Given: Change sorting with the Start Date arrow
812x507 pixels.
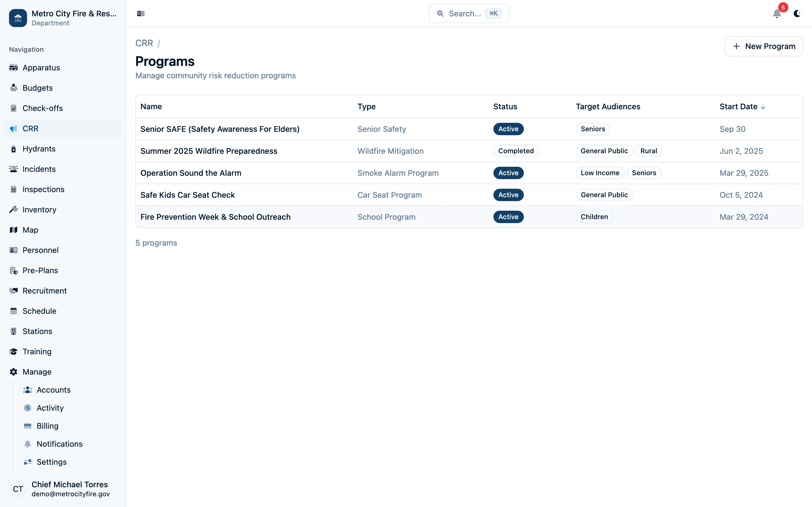Looking at the screenshot, I should tap(763, 107).
